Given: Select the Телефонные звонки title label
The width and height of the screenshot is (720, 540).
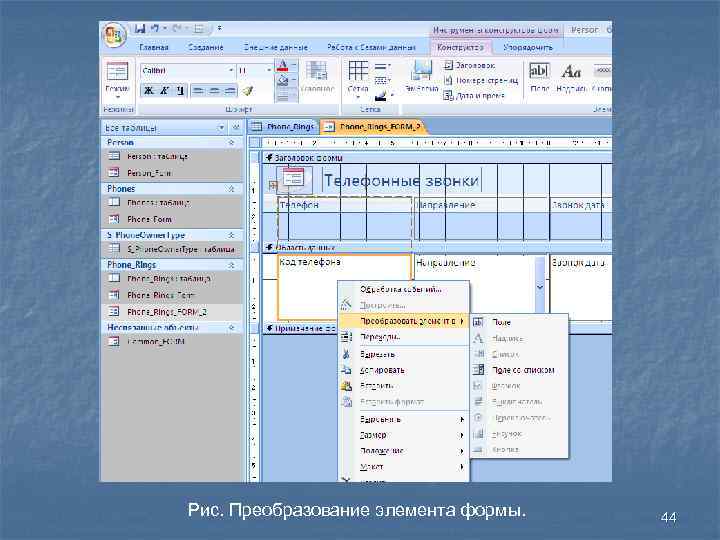Looking at the screenshot, I should coord(402,181).
